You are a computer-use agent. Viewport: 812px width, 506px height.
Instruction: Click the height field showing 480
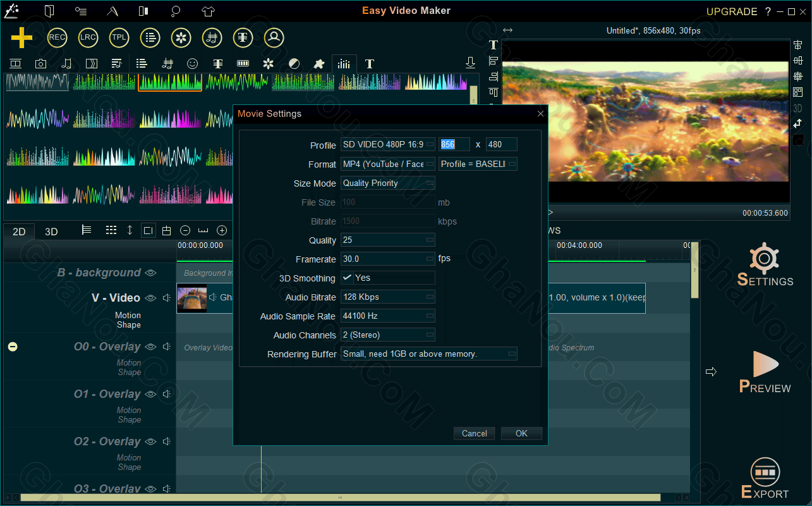click(x=502, y=144)
